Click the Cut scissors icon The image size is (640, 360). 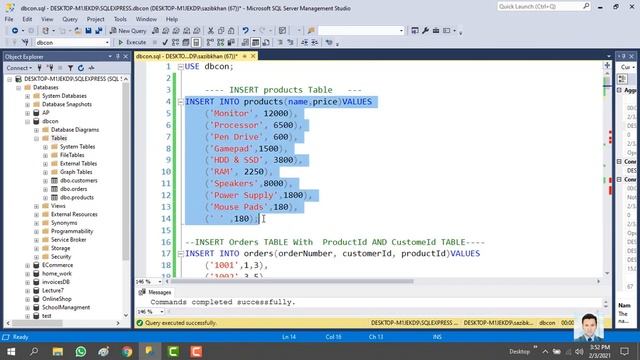[x=211, y=31]
